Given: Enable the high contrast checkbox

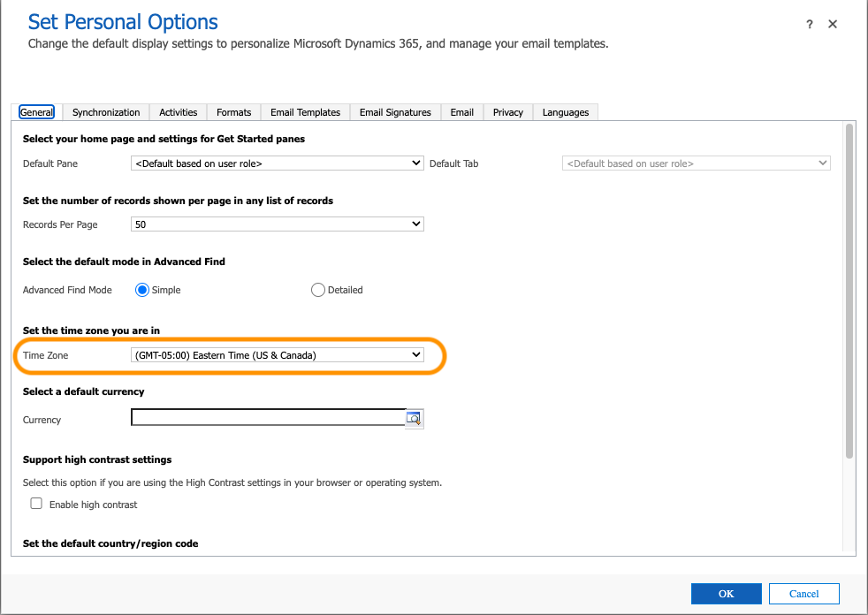Looking at the screenshot, I should click(x=37, y=504).
